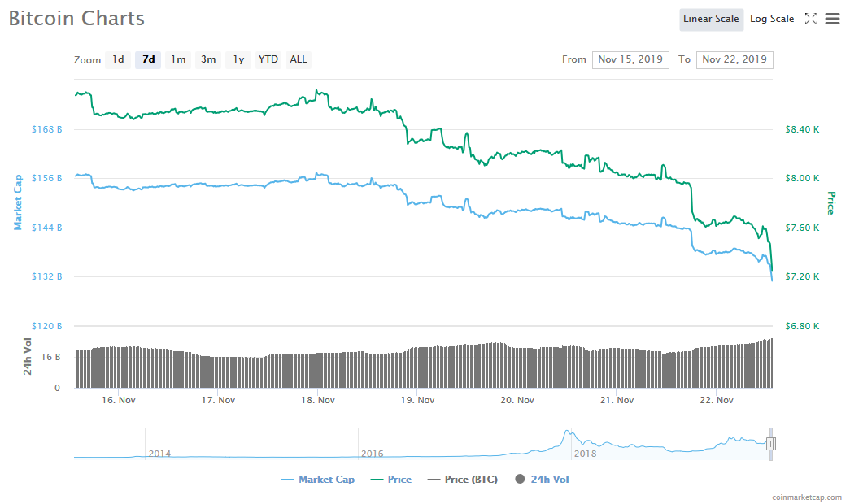Image resolution: width=850 pixels, height=504 pixels.
Task: Edit the From date field
Action: tap(630, 59)
